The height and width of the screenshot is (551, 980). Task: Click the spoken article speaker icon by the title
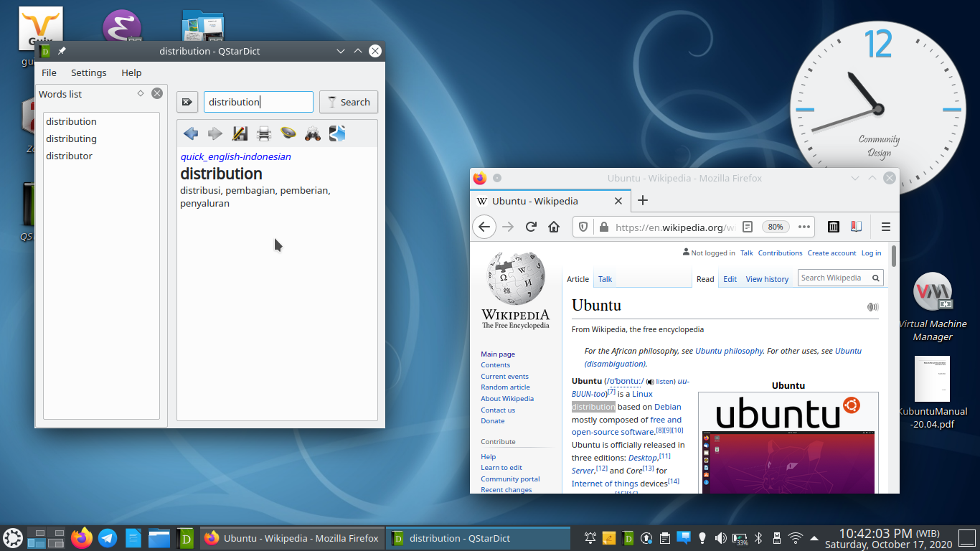872,306
